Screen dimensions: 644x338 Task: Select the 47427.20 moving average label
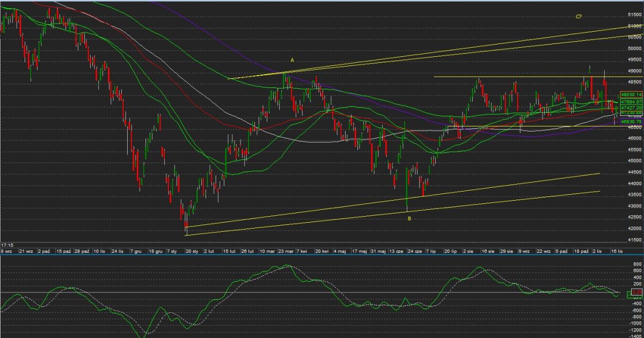[x=631, y=108]
